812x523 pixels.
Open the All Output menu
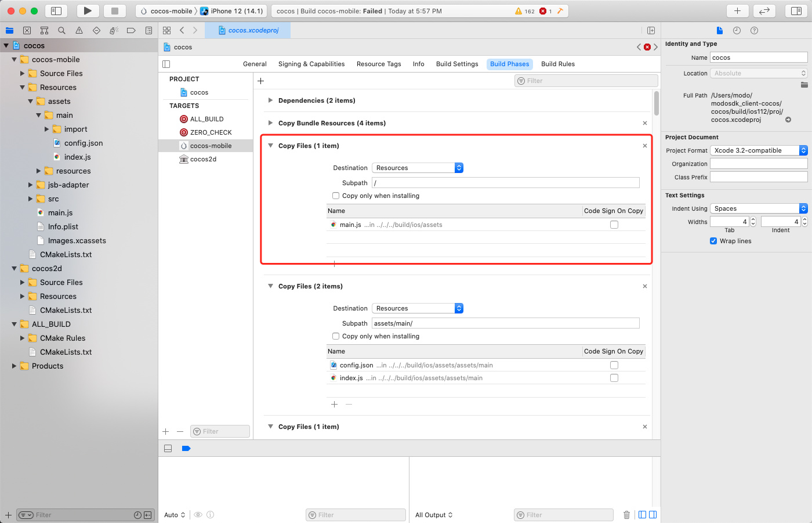[434, 515]
